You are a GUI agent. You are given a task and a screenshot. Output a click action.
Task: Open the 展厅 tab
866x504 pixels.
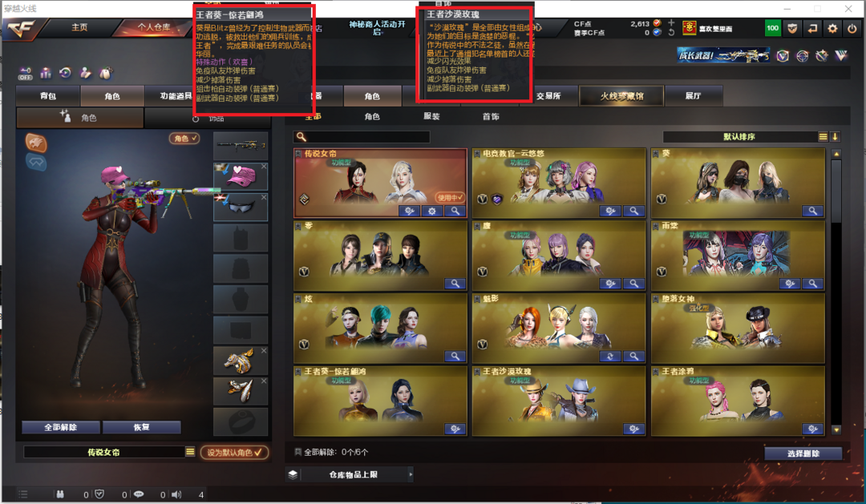(693, 96)
